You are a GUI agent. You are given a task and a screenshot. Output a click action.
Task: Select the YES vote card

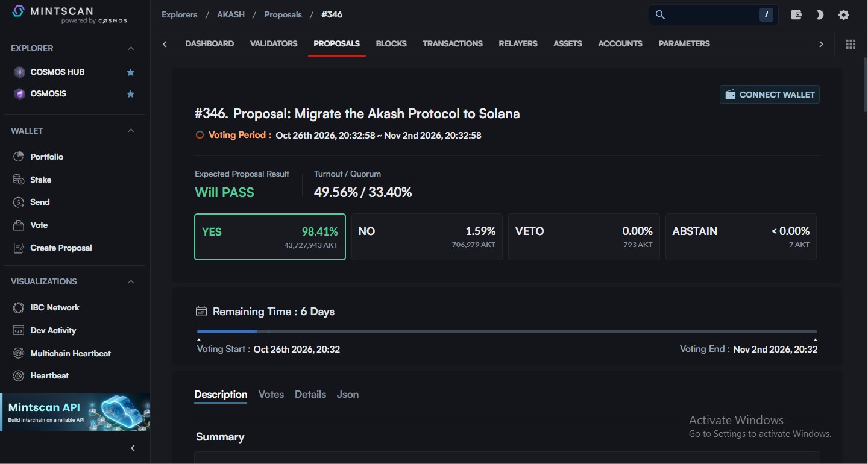pyautogui.click(x=270, y=237)
